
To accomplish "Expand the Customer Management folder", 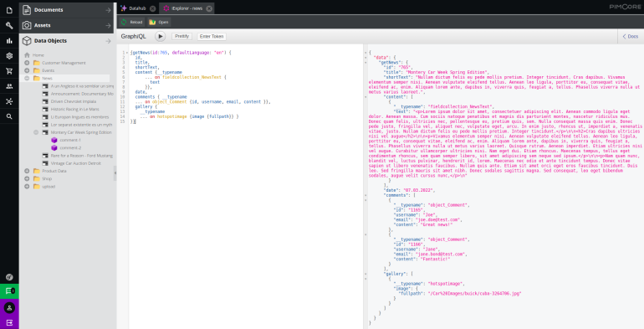I will (27, 63).
